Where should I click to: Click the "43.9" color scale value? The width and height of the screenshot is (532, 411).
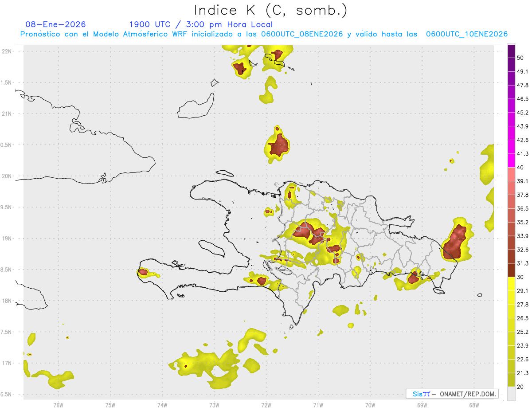pos(523,126)
